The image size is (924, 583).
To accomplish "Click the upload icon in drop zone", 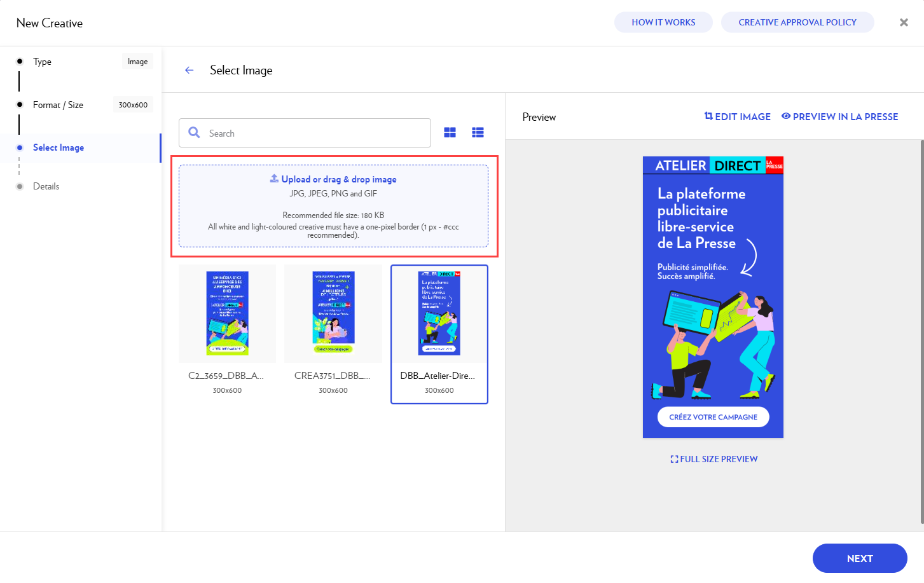I will pos(274,179).
